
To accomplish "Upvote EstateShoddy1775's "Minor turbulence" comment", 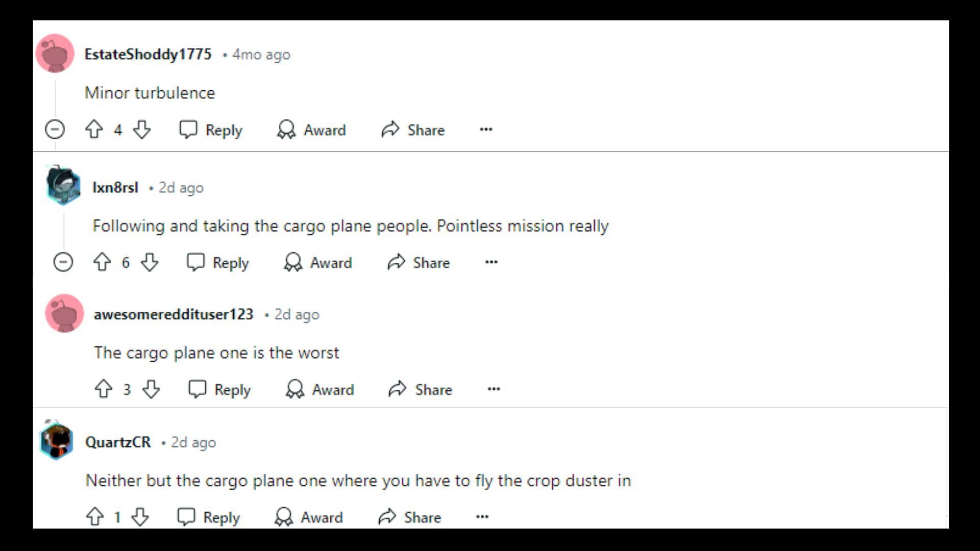I will point(94,130).
